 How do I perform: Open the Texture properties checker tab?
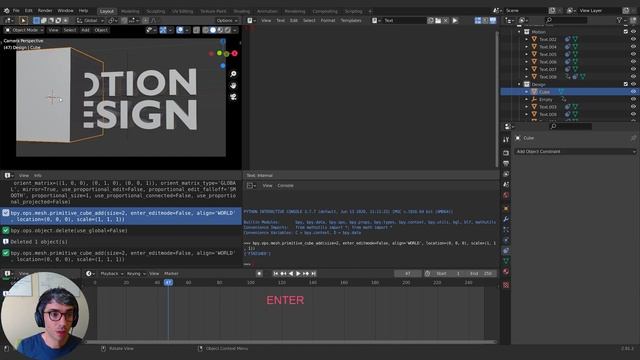coord(506,285)
